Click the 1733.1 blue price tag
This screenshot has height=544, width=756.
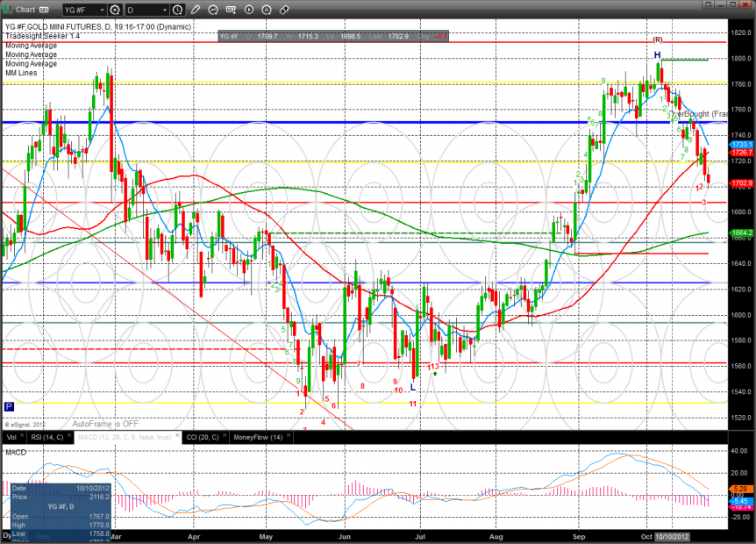pyautogui.click(x=741, y=145)
